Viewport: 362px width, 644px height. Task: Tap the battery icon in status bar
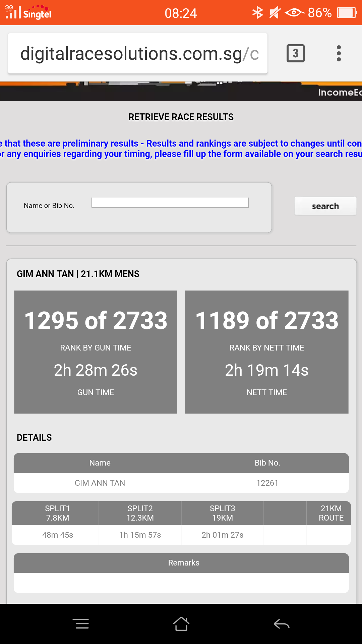pyautogui.click(x=347, y=13)
